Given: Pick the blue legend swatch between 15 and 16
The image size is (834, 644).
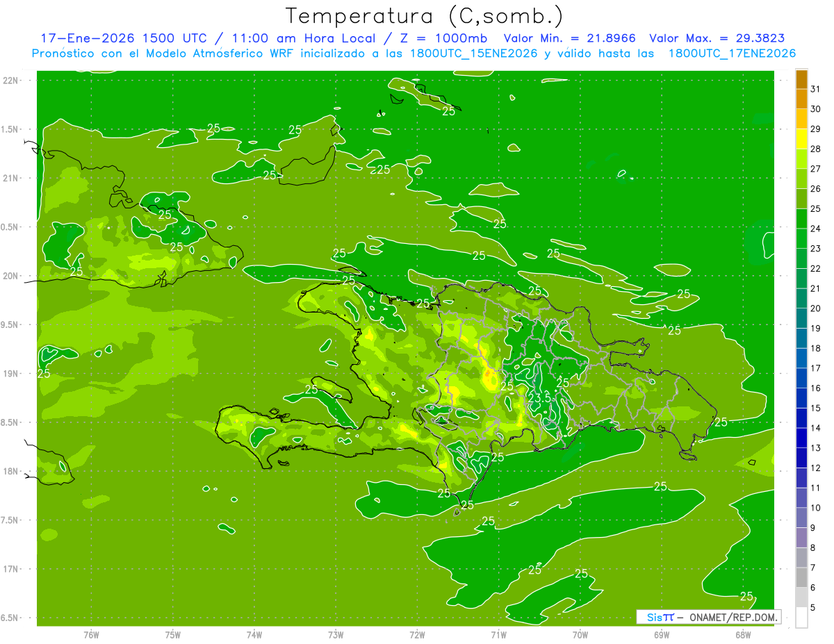Looking at the screenshot, I should click(x=801, y=398).
